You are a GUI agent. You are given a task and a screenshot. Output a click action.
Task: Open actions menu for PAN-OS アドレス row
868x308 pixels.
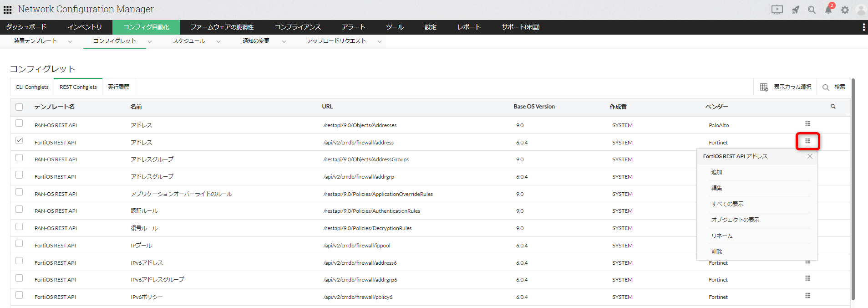(x=807, y=124)
